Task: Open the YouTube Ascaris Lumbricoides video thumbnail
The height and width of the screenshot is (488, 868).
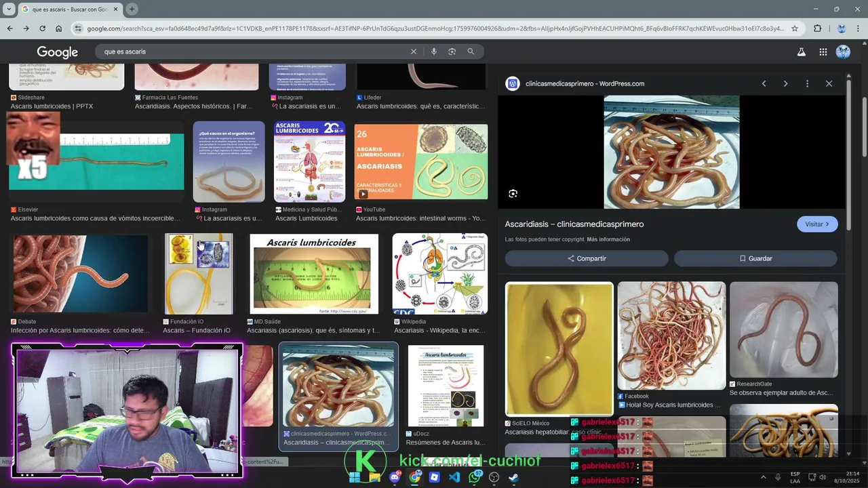Action: [x=421, y=161]
